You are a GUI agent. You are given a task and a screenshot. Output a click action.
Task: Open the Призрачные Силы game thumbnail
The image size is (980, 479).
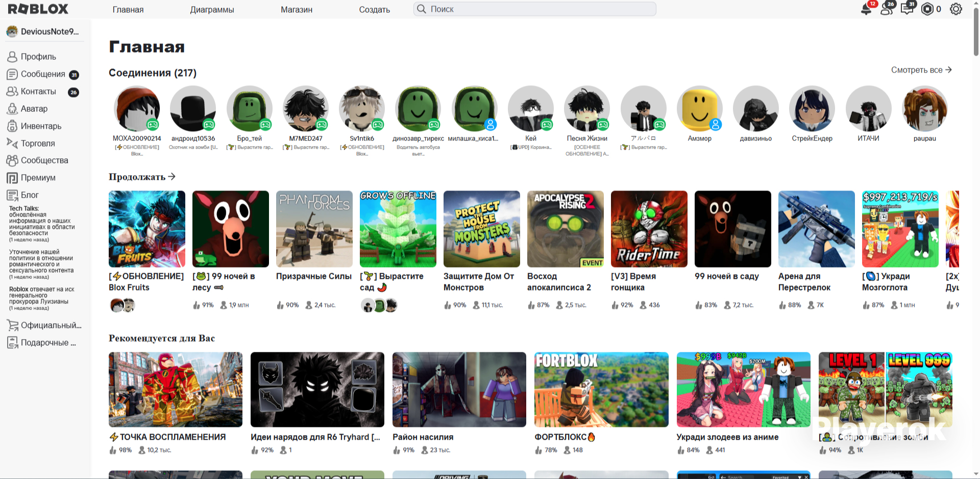[x=314, y=229]
